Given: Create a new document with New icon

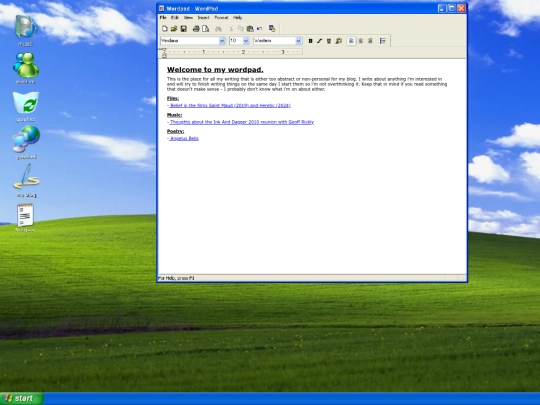Looking at the screenshot, I should tap(165, 29).
